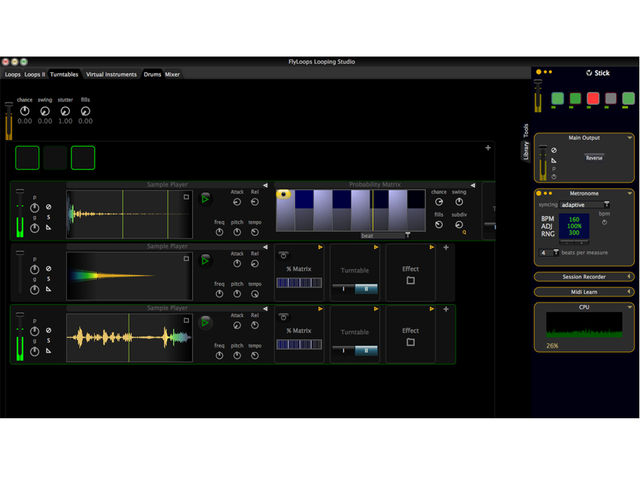Switch to the Turntables tab

64,74
